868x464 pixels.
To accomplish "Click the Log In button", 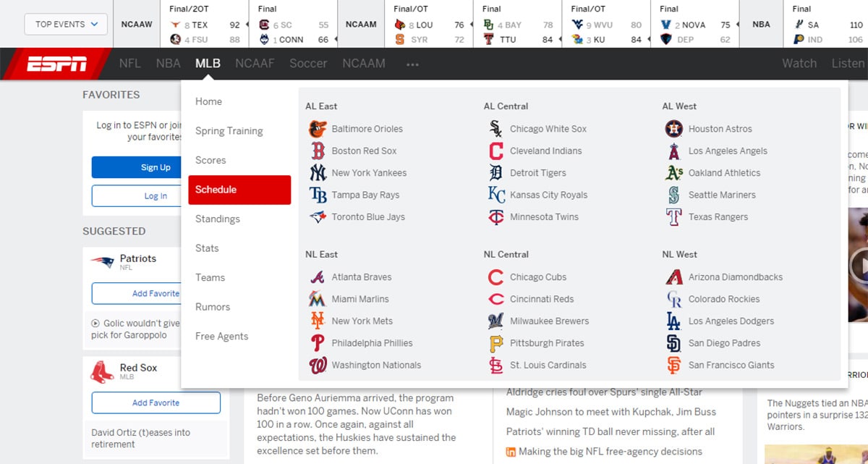I will tap(156, 196).
